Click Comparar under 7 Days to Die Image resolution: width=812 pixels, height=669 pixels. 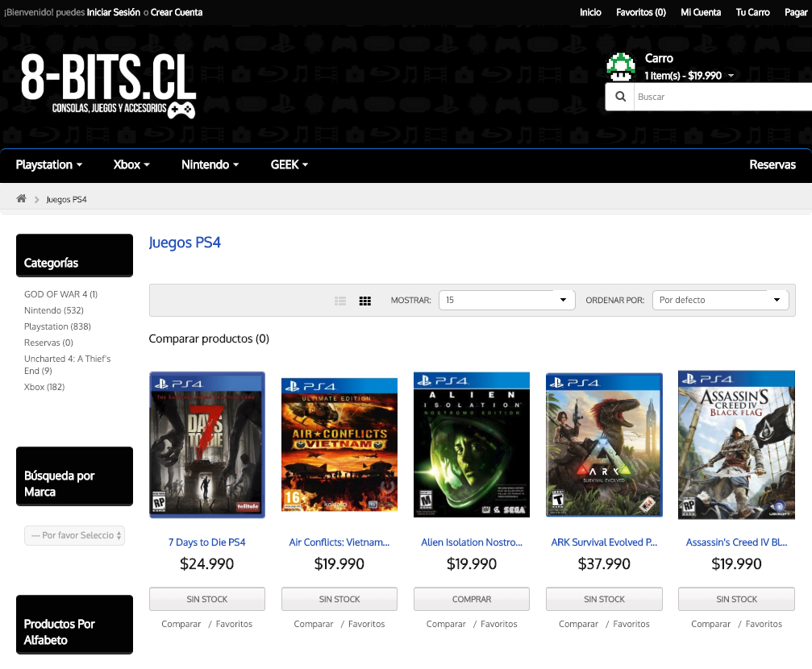(x=181, y=624)
